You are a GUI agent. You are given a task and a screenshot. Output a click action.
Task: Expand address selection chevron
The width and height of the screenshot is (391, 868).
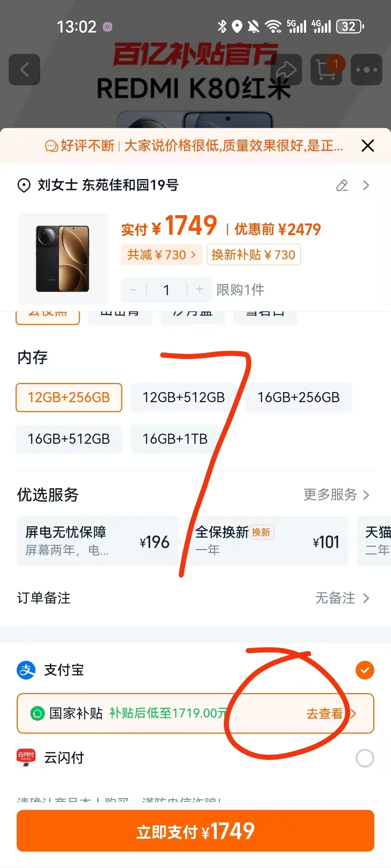coord(366,185)
